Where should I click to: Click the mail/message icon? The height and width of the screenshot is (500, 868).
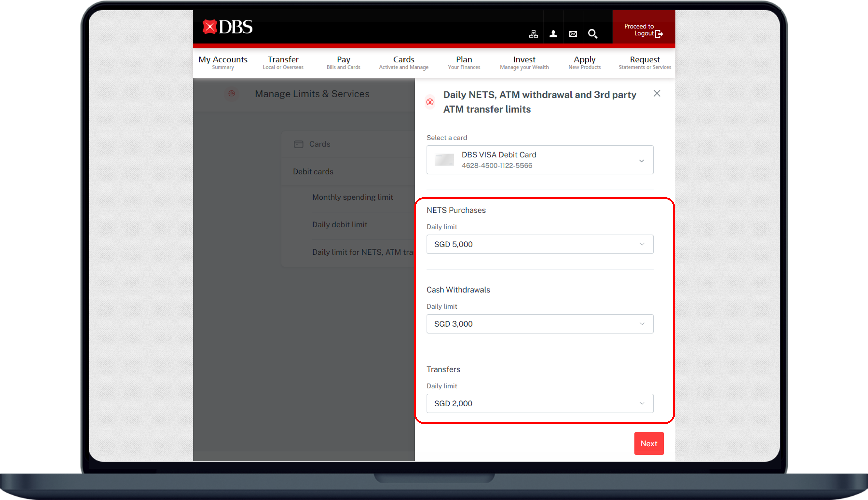[572, 33]
